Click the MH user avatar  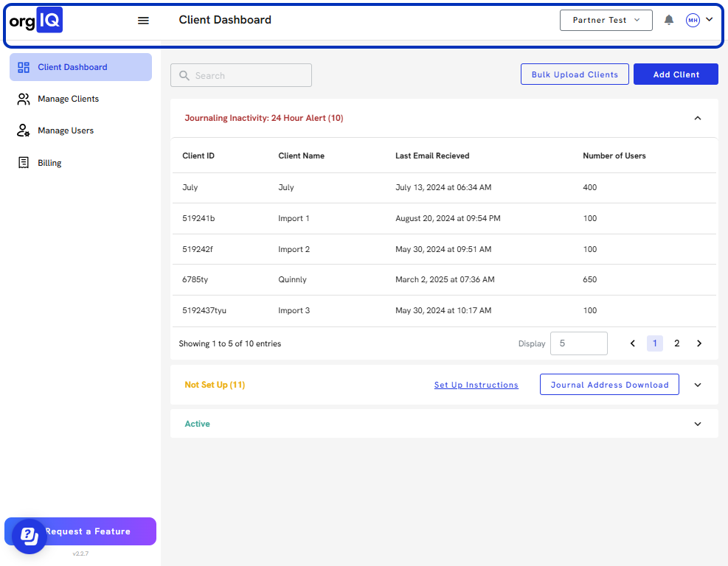click(x=693, y=21)
